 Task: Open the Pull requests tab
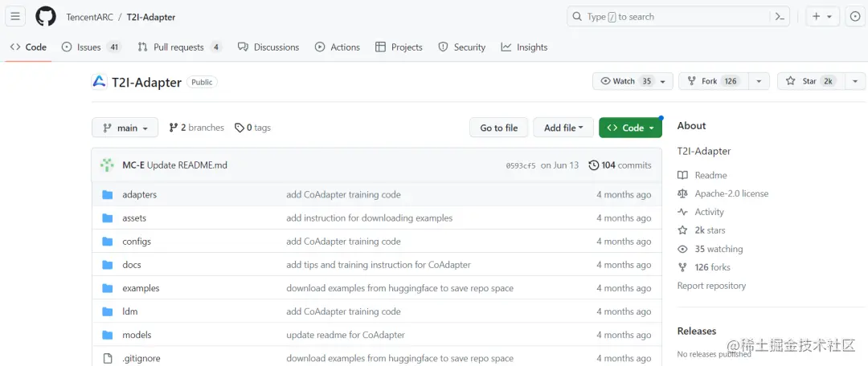pyautogui.click(x=180, y=47)
